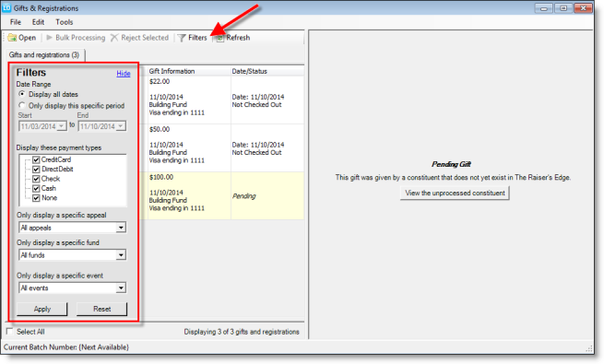Uncheck the Check payment type
The width and height of the screenshot is (604, 364).
(36, 179)
